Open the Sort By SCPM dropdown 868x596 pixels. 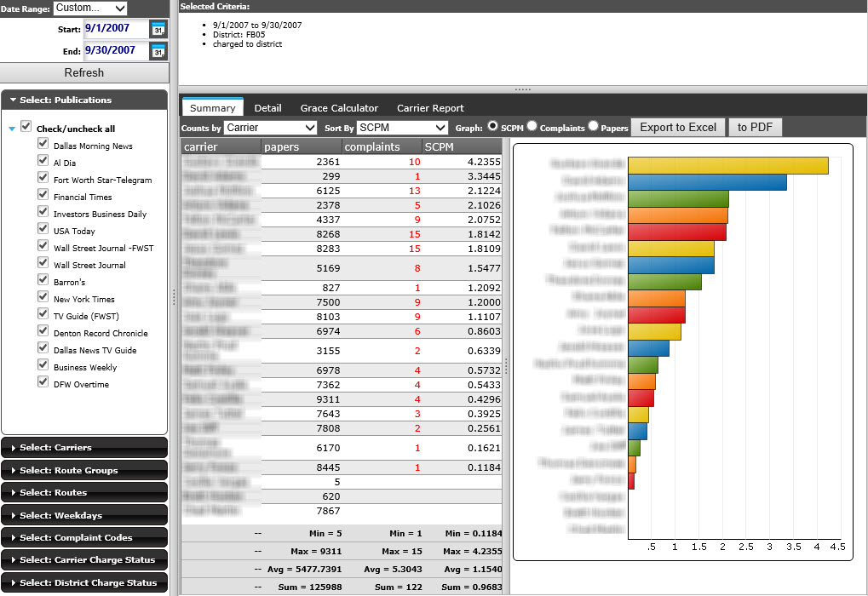pos(401,128)
